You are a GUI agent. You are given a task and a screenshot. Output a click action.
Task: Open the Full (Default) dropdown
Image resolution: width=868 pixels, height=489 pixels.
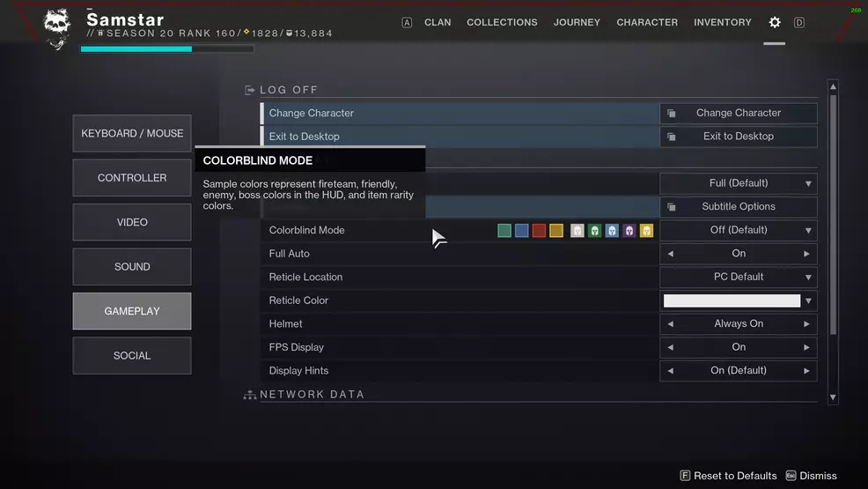coord(739,183)
